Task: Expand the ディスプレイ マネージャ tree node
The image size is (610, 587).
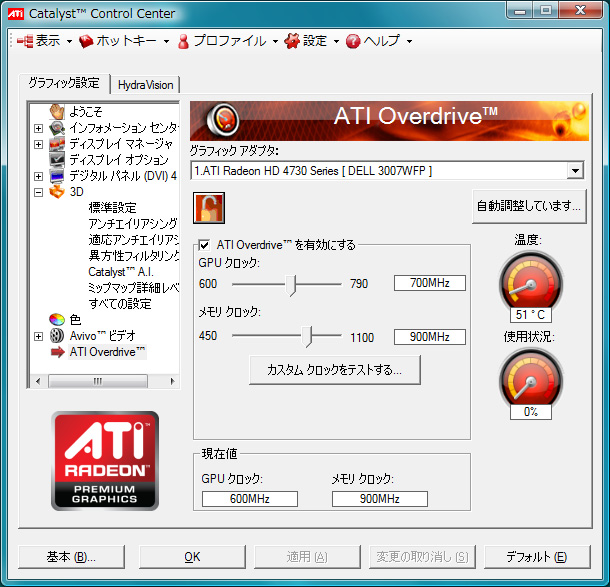Action: coord(38,144)
